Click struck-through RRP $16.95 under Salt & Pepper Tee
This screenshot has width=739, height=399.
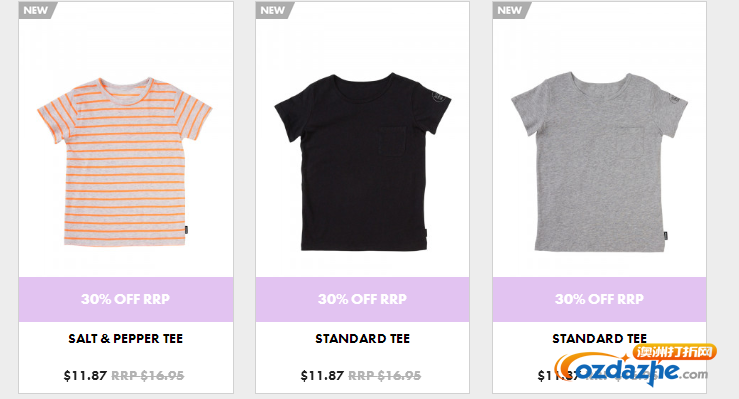148,375
